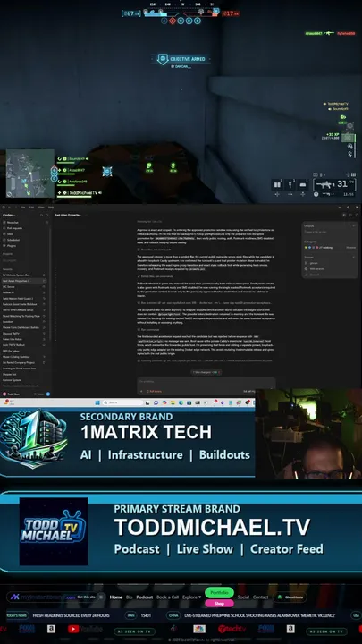
Task: Collapse the Sources section chevron
Action: point(353,257)
